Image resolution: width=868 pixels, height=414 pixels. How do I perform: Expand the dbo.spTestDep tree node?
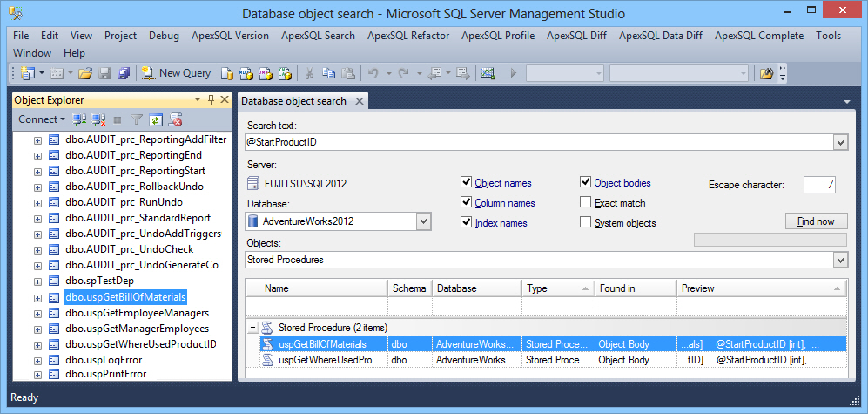click(37, 281)
